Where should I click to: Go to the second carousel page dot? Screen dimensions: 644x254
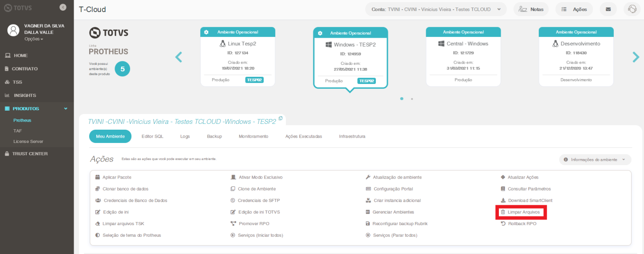click(412, 99)
